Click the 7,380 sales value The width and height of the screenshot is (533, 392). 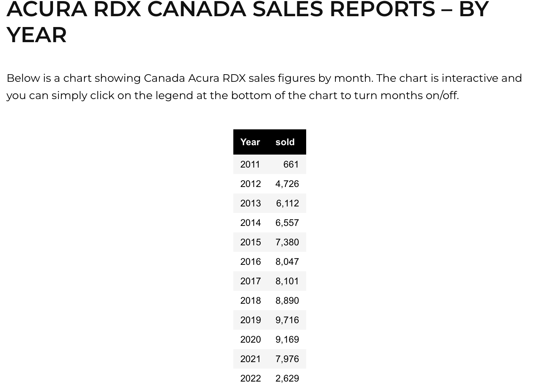(x=287, y=242)
